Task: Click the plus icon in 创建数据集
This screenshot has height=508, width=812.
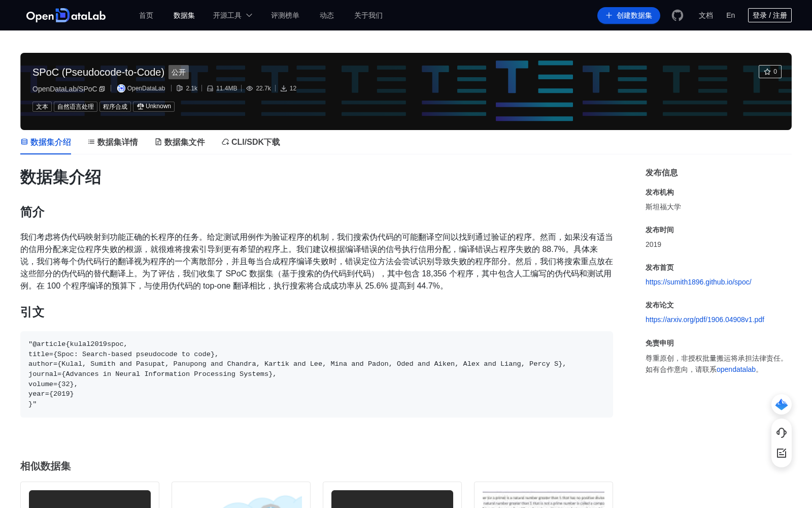Action: (x=609, y=15)
